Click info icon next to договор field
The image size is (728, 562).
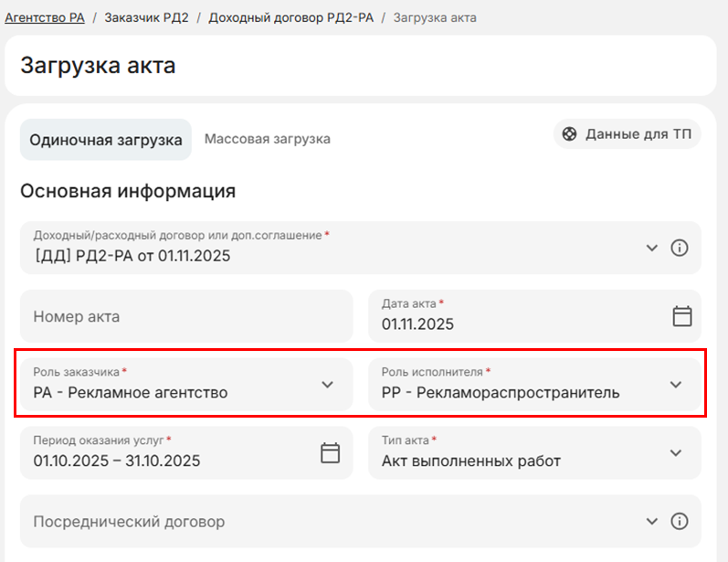click(x=679, y=248)
